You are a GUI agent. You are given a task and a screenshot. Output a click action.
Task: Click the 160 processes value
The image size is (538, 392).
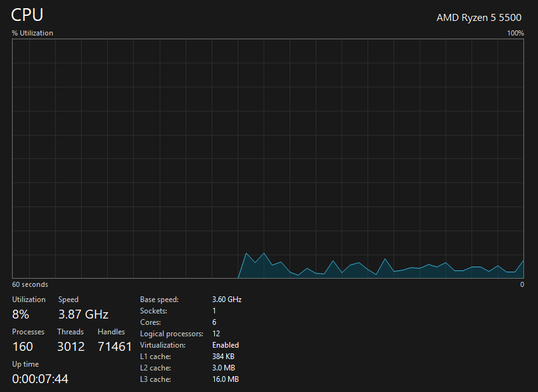point(23,346)
